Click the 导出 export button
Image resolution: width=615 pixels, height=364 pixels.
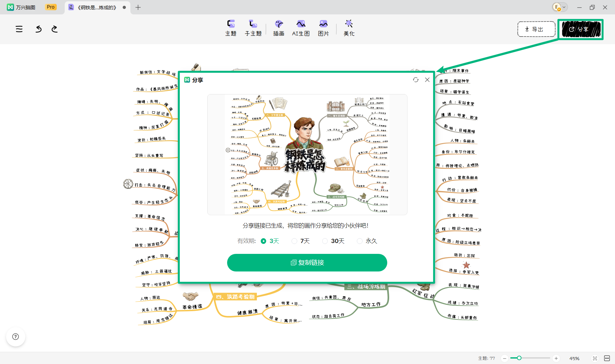[536, 29]
